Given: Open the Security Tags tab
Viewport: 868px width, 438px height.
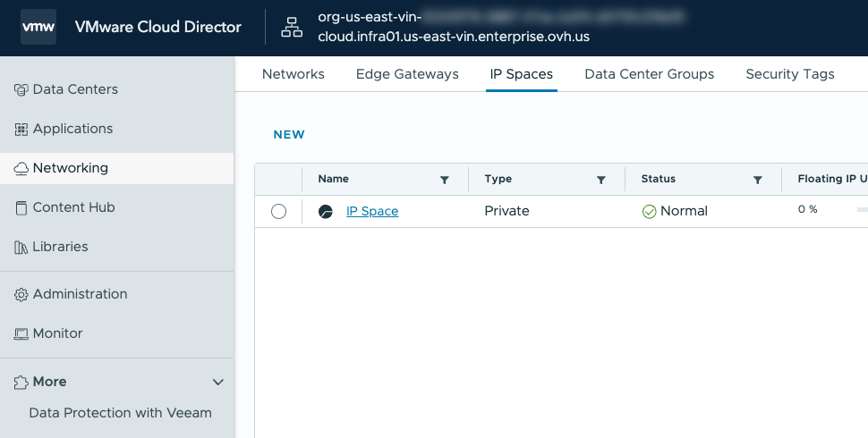Looking at the screenshot, I should point(790,74).
